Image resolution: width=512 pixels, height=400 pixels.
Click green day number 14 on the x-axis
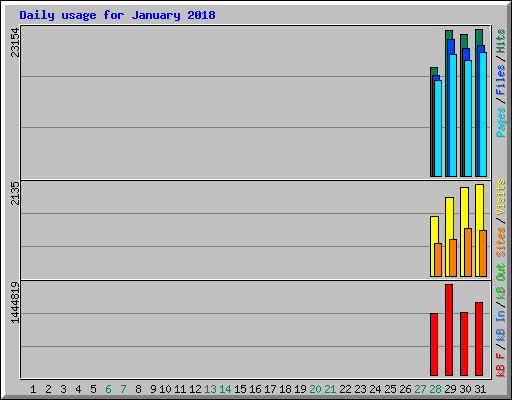[x=225, y=389]
